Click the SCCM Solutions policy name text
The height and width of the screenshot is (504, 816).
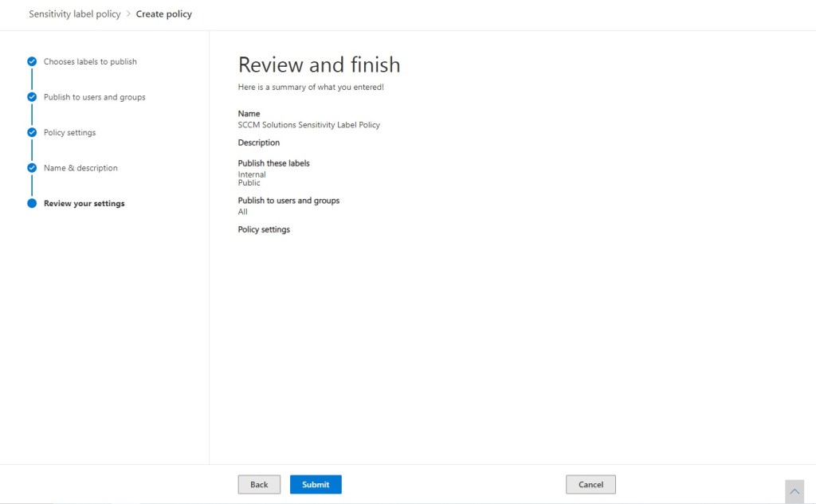click(308, 125)
